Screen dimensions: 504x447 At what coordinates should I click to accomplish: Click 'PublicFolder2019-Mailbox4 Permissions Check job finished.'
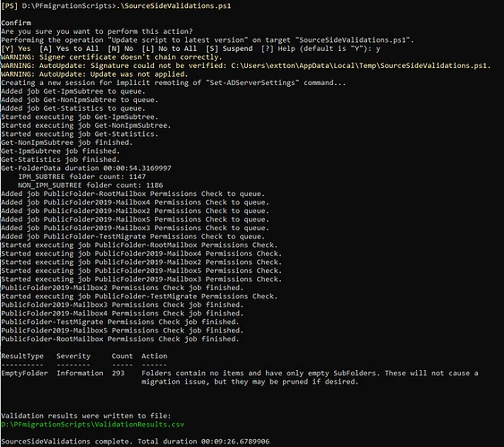click(122, 313)
